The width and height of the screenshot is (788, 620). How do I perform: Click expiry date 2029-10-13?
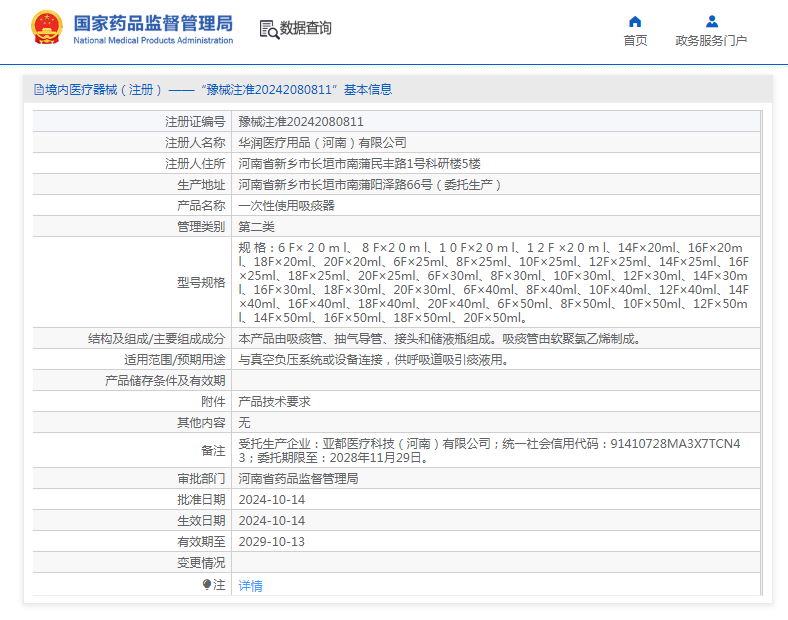point(271,542)
